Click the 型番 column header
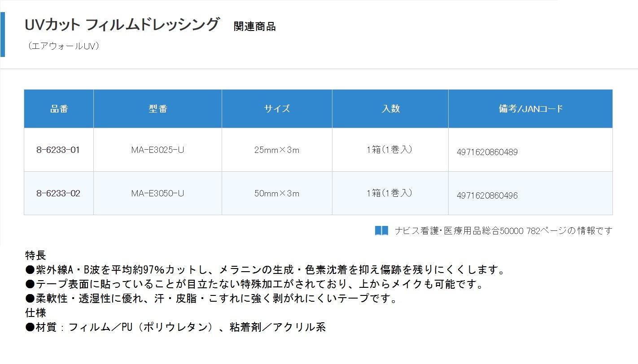This screenshot has height=364, width=638. click(x=157, y=109)
